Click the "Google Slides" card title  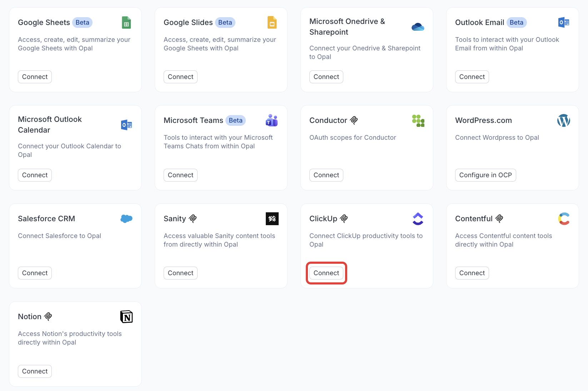188,23
